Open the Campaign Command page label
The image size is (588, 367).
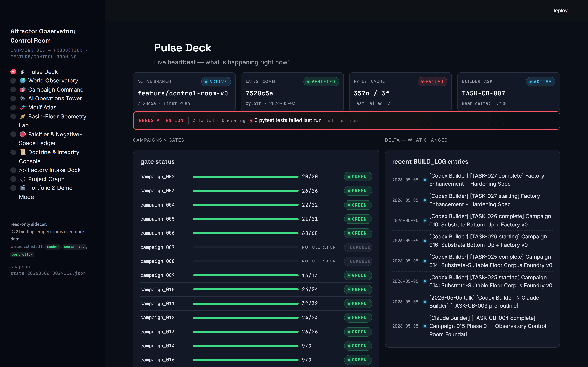[x=56, y=89]
